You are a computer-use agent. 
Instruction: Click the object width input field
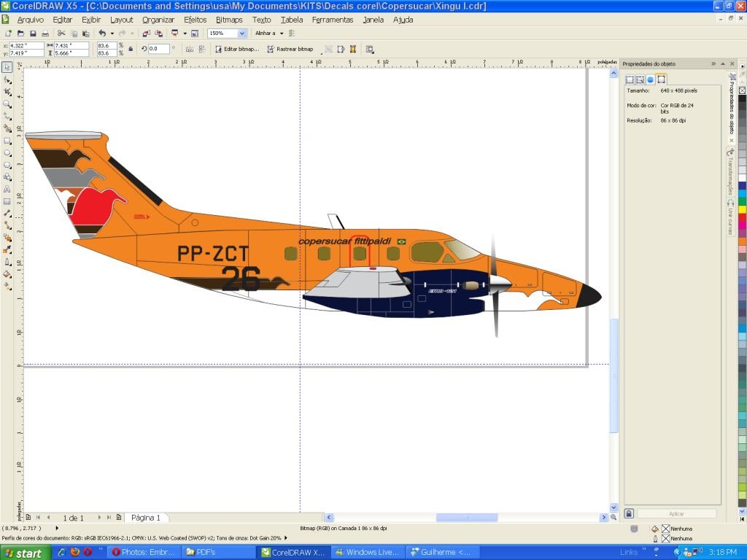tap(71, 46)
